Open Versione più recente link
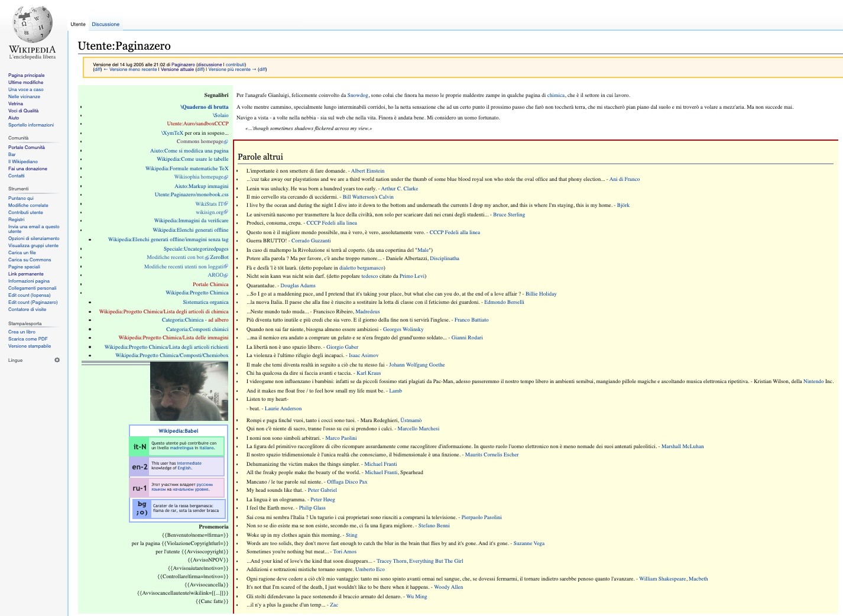This screenshot has width=843, height=616. [x=229, y=69]
